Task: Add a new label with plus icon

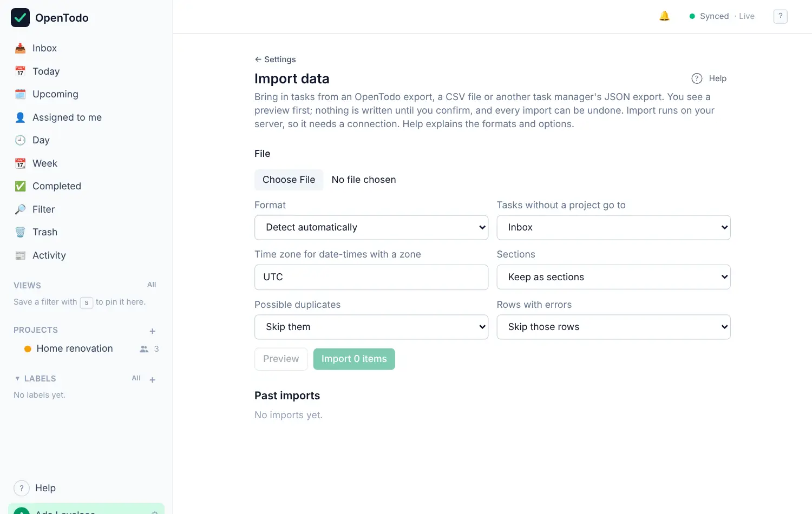Action: tap(153, 380)
